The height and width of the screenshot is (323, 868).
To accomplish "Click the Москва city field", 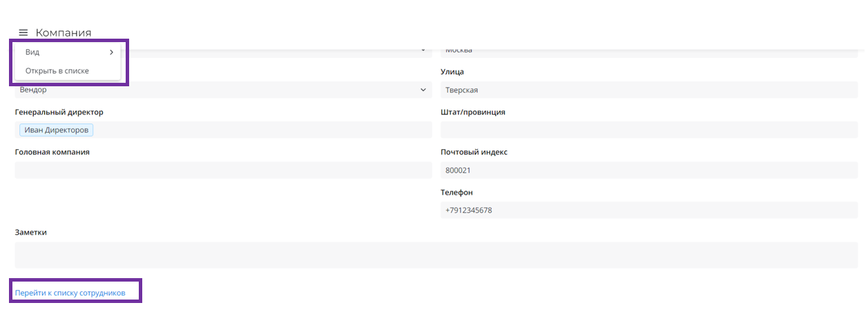I will point(649,50).
